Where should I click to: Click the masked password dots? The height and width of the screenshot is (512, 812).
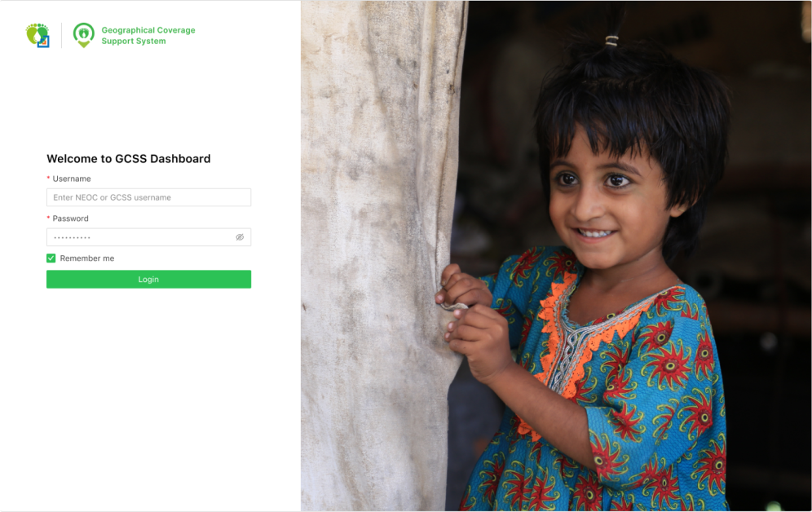pos(72,237)
